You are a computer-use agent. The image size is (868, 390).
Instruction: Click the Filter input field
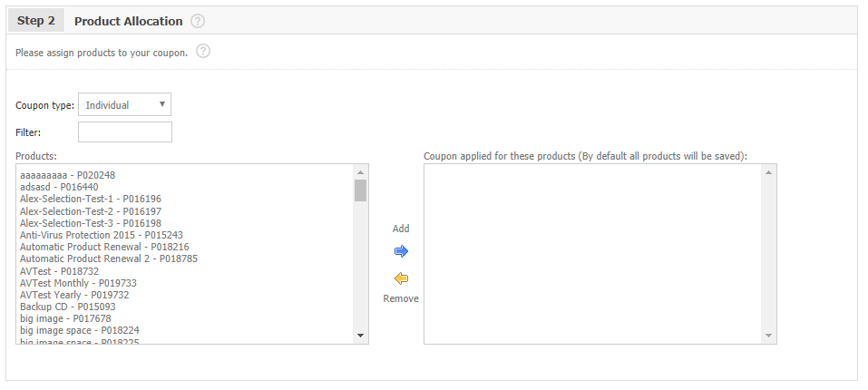(125, 132)
